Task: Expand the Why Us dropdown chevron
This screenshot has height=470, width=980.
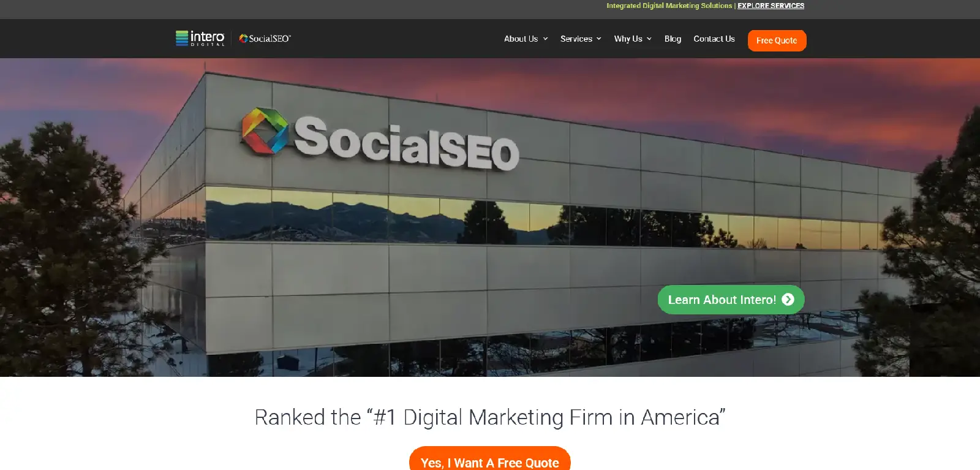Action: pos(649,39)
